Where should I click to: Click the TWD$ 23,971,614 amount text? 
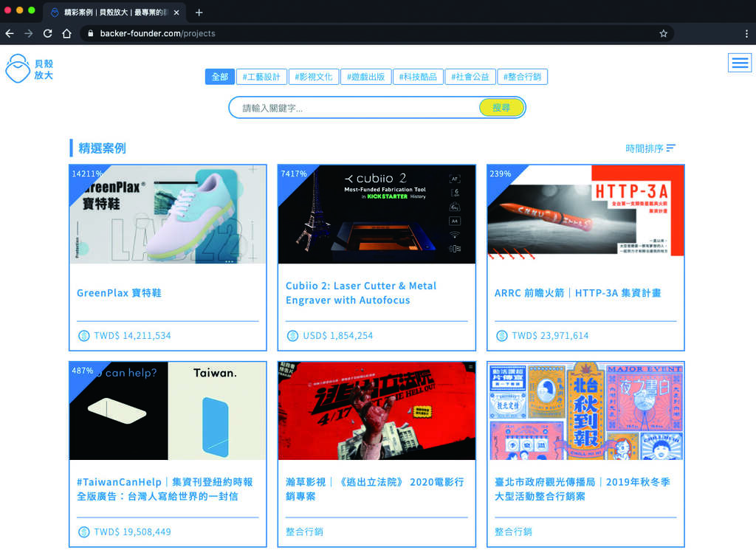pyautogui.click(x=550, y=335)
